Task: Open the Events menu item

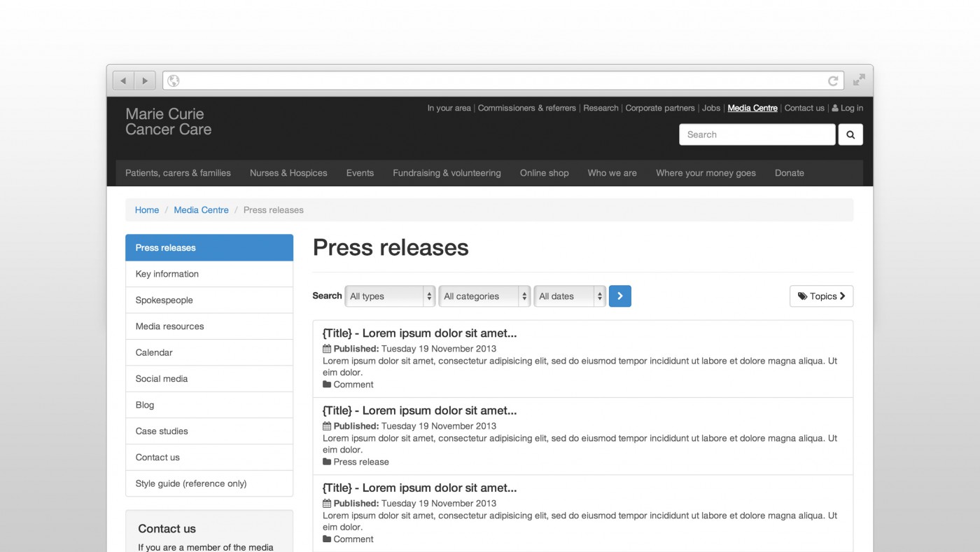Action: click(360, 173)
